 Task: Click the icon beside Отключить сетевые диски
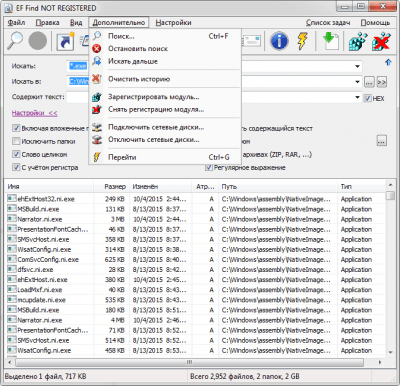97,140
